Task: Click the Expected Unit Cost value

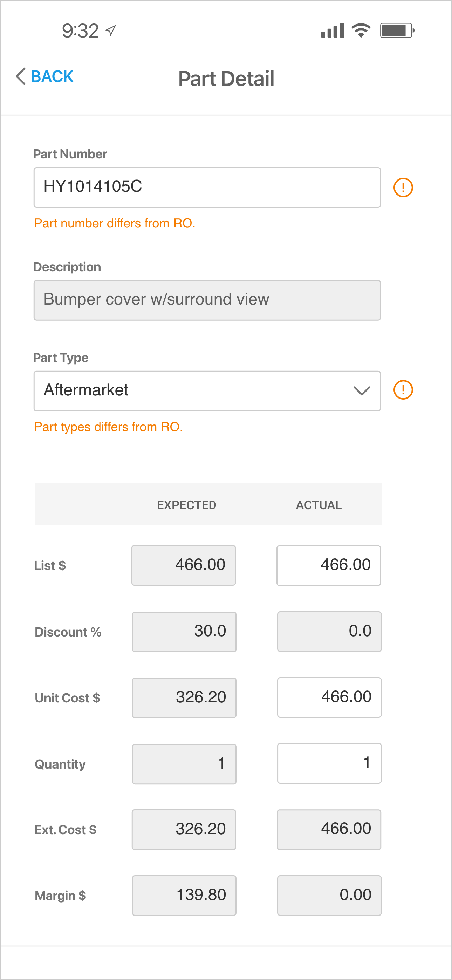Action: point(184,698)
